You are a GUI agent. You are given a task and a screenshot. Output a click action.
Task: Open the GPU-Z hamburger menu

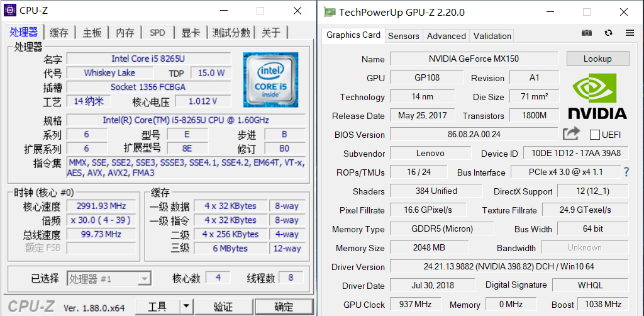point(630,33)
